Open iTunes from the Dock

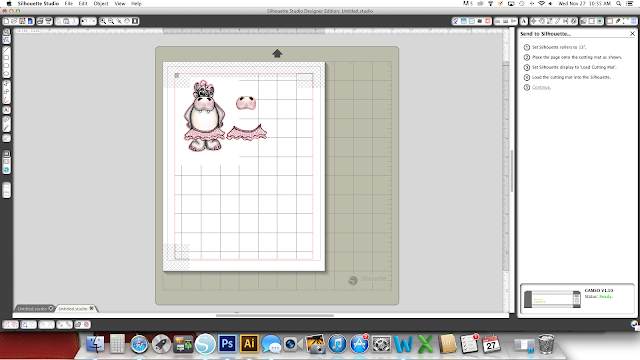[x=337, y=344]
